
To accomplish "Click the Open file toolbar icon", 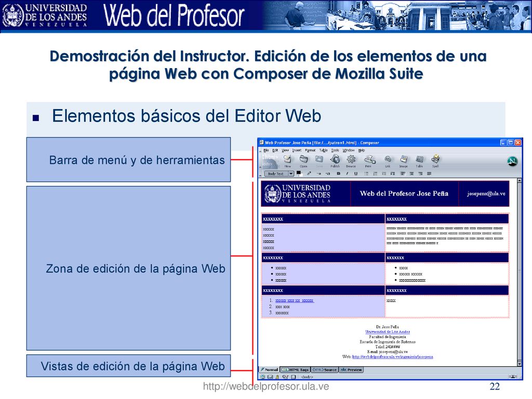I will click(303, 161).
